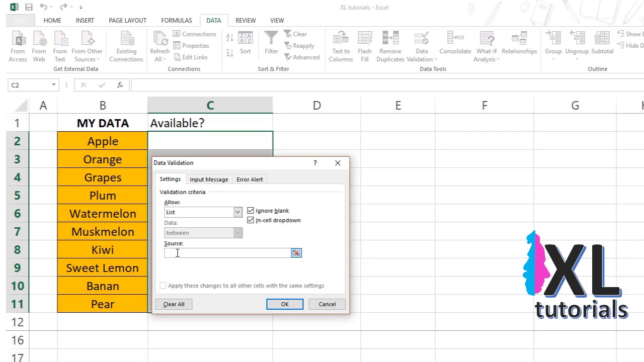Switch to PAGE LAYOUT tab
Screen dimensions: 644x362
128,21
